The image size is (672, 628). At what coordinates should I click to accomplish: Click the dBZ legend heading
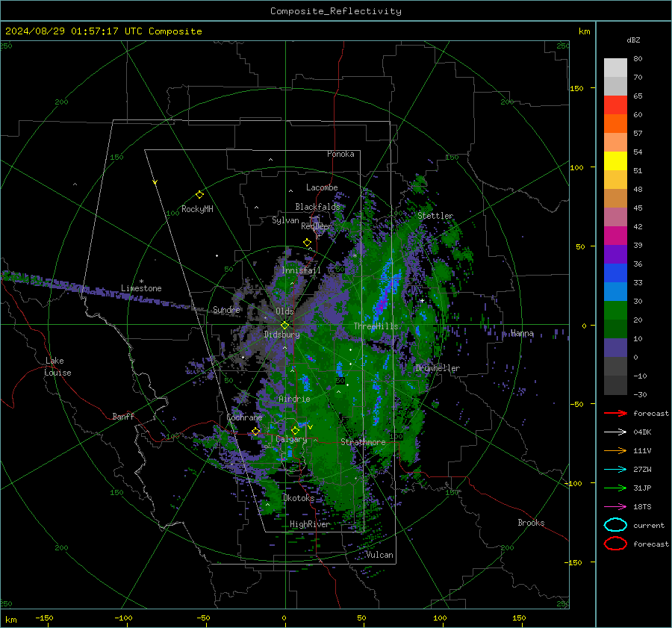633,40
